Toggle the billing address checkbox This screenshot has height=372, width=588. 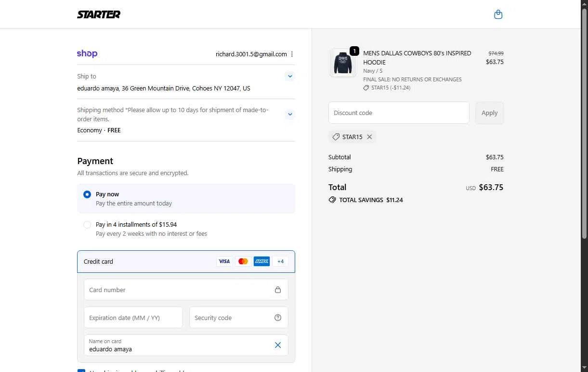point(81,370)
